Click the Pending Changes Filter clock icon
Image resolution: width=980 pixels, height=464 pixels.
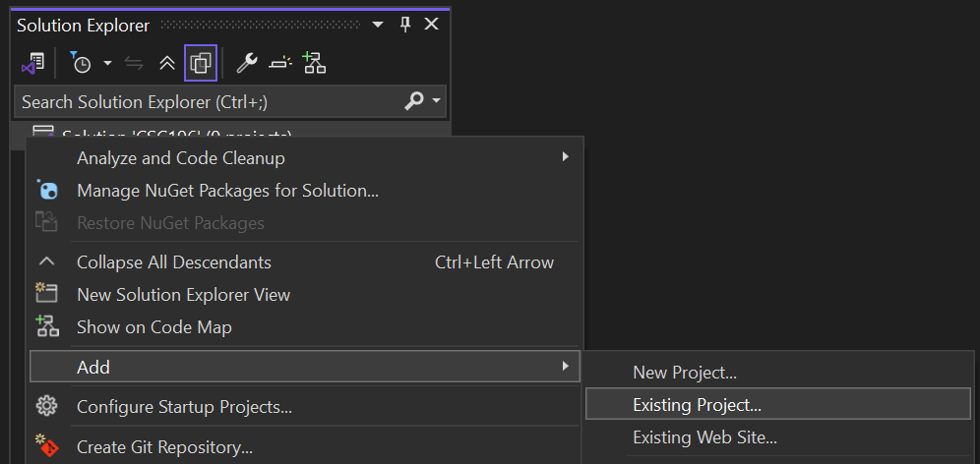[81, 63]
